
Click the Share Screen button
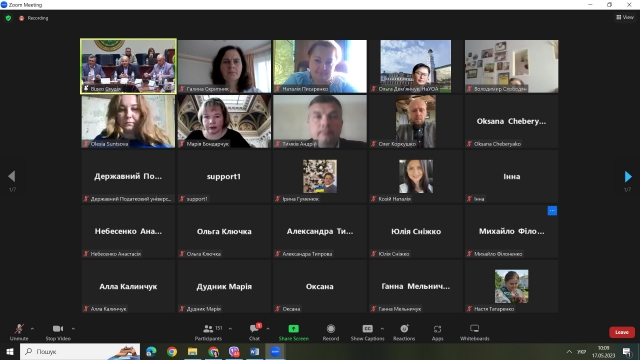[x=293, y=332]
